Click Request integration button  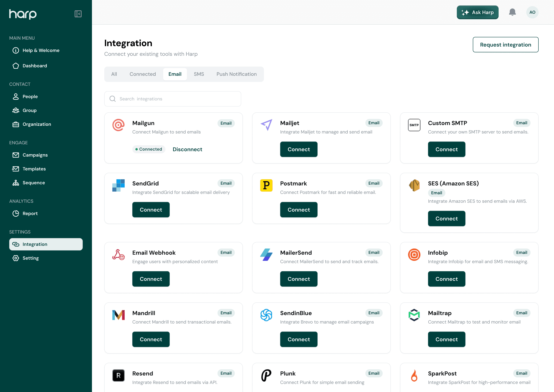pos(506,45)
